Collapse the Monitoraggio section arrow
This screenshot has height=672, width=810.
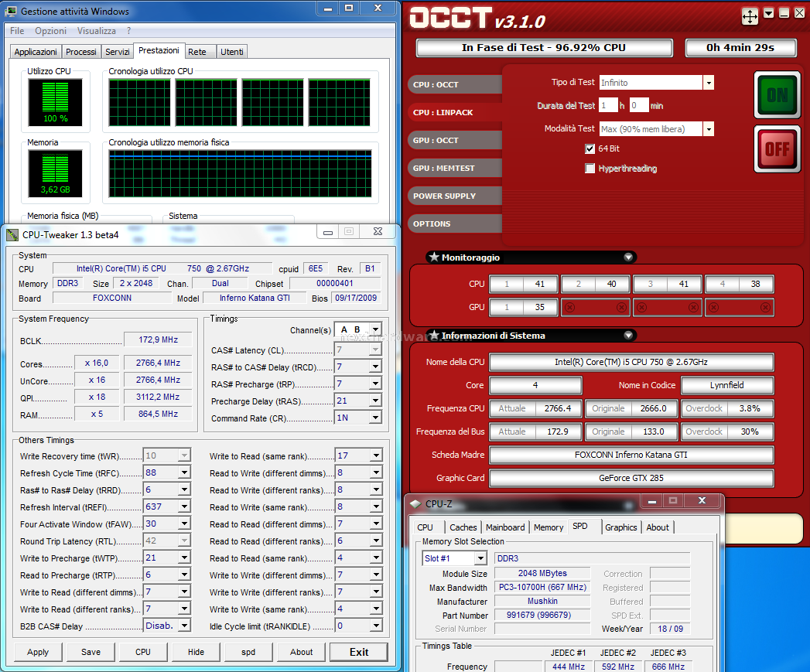(x=628, y=258)
